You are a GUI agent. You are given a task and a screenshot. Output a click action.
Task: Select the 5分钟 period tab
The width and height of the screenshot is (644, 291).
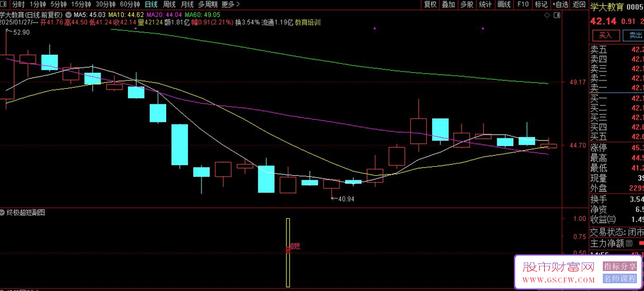(59, 5)
